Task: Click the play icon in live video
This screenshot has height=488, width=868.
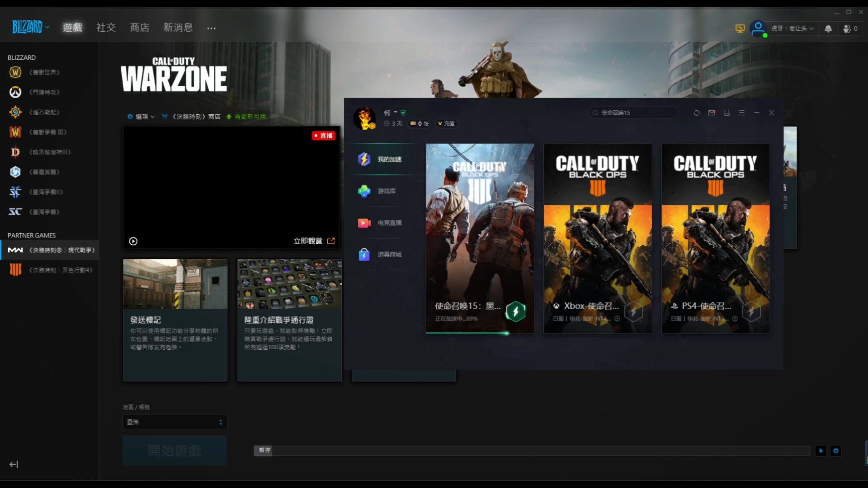Action: click(x=133, y=241)
